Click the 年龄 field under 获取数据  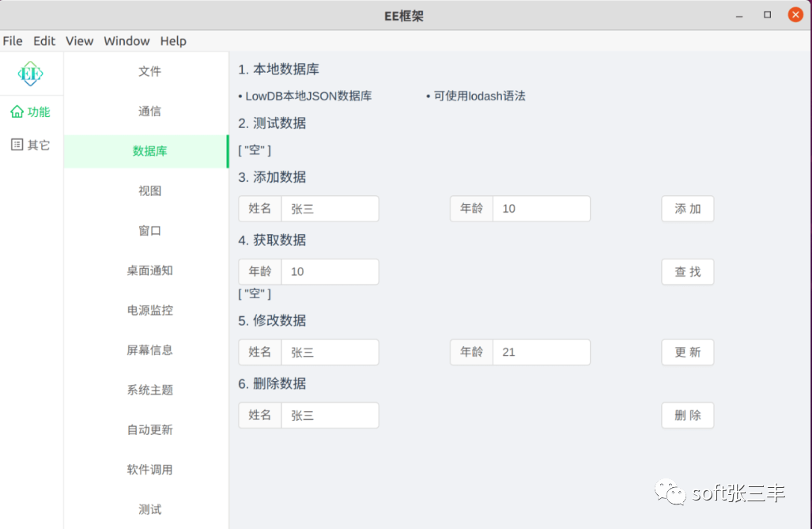pos(329,272)
